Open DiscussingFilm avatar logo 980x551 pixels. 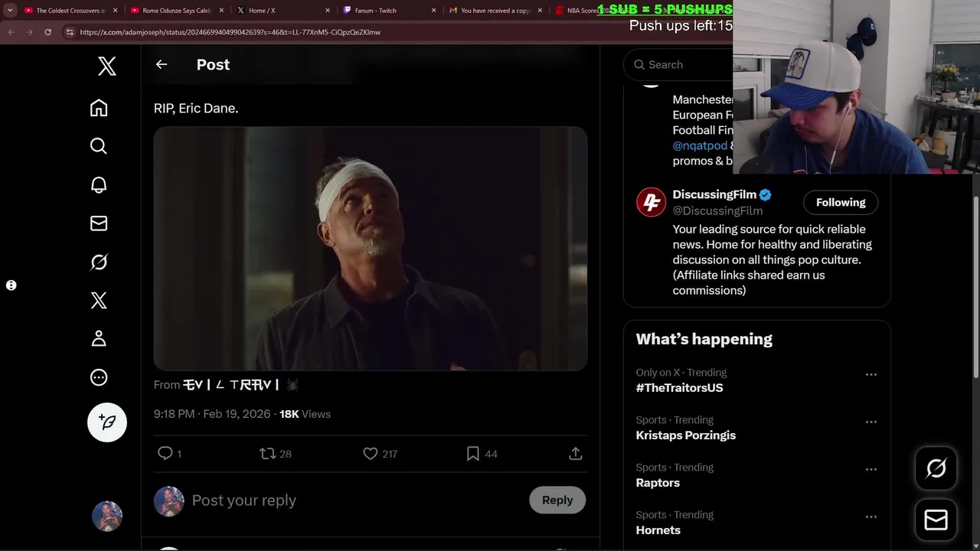(652, 203)
